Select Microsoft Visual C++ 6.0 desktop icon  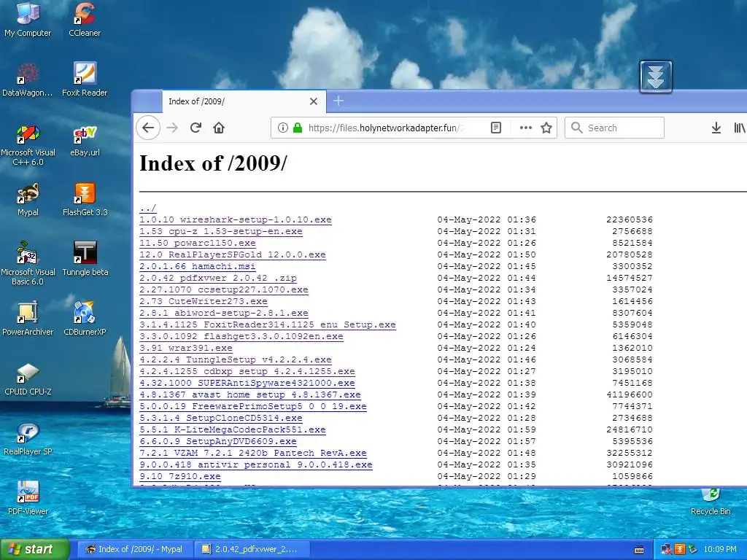pyautogui.click(x=28, y=144)
